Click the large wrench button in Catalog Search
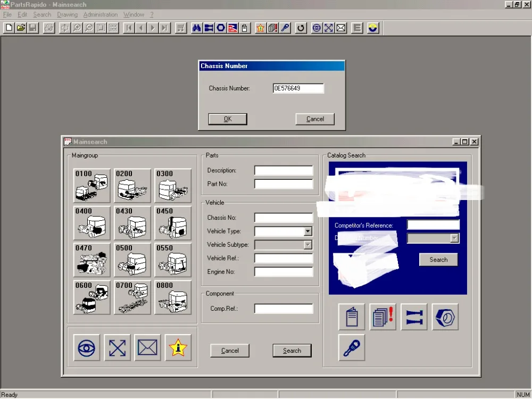Screen dimensions: 532x399 coord(352,347)
